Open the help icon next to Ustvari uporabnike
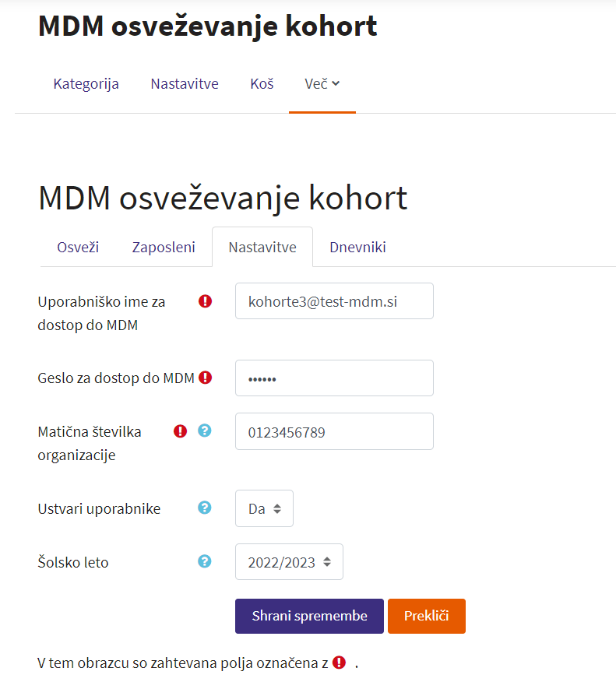The width and height of the screenshot is (616, 689). tap(205, 508)
